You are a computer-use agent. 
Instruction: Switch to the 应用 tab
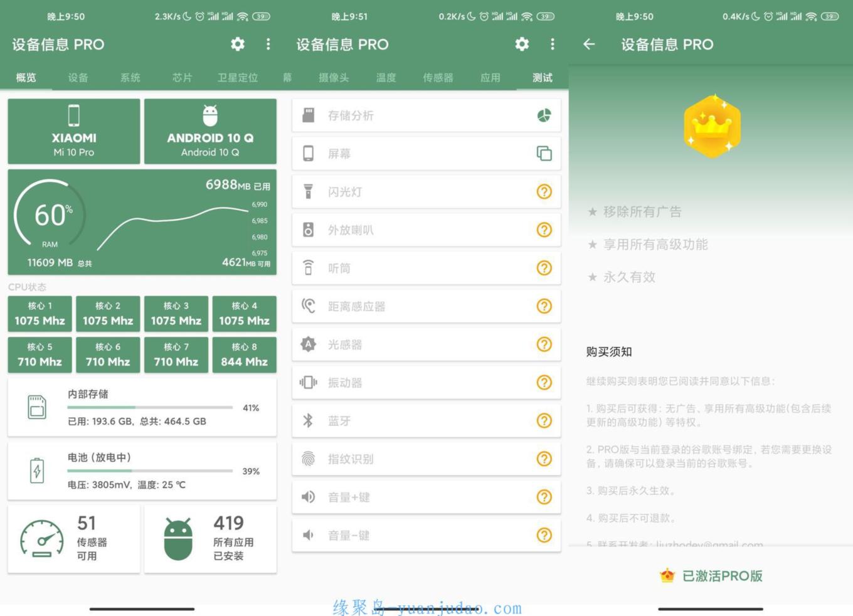pos(490,78)
